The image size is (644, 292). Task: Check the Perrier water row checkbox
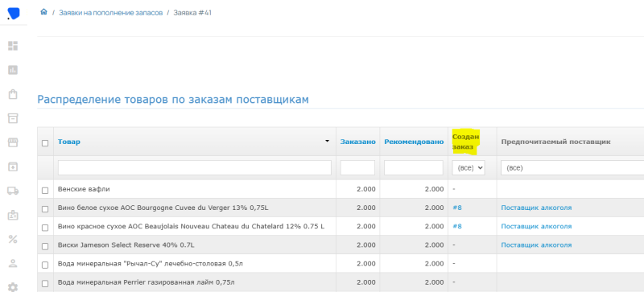coord(45,283)
